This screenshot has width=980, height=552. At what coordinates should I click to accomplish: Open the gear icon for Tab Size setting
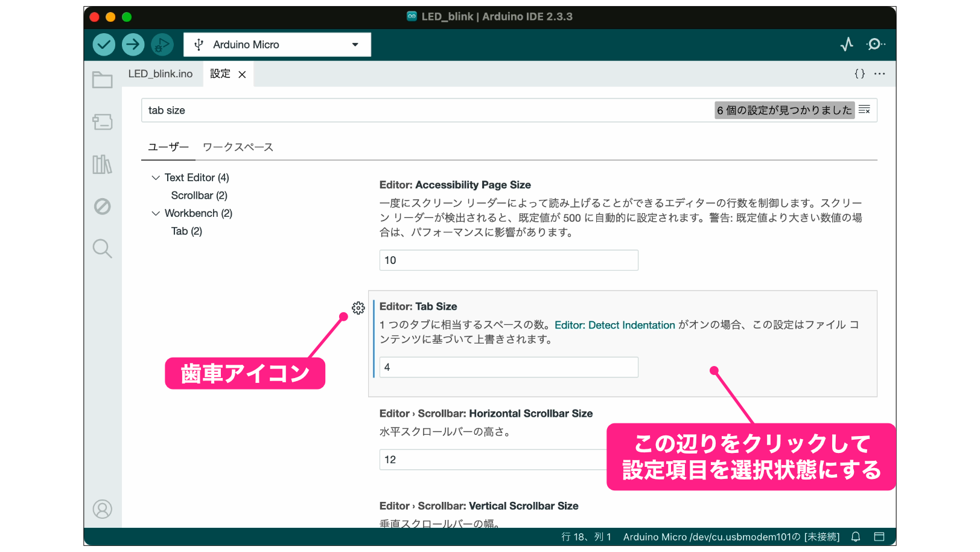(358, 308)
